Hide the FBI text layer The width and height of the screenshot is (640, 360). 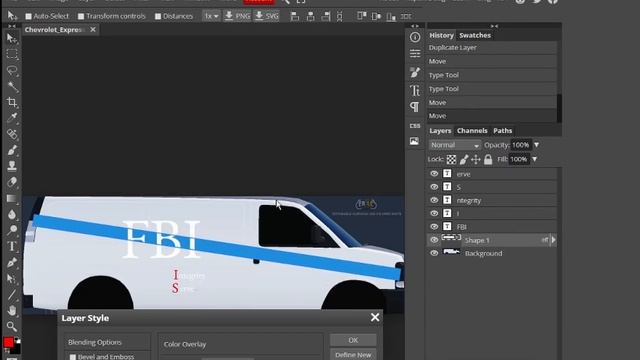pyautogui.click(x=434, y=226)
